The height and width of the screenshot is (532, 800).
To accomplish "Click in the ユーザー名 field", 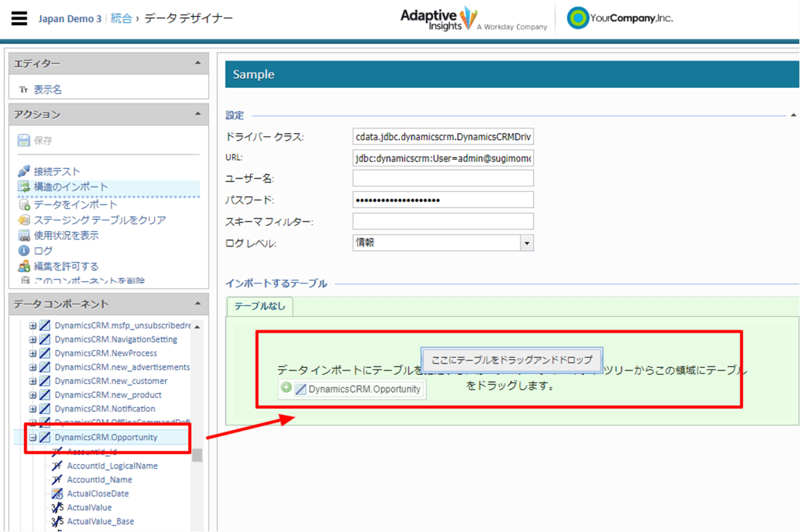I will [x=443, y=178].
